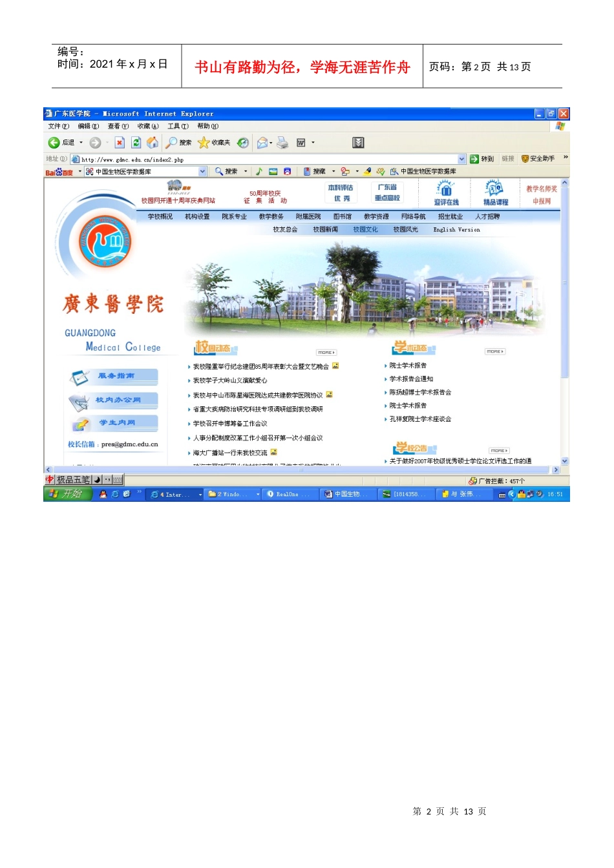Open the 文件(F) menu
614x868 pixels.
tap(59, 127)
